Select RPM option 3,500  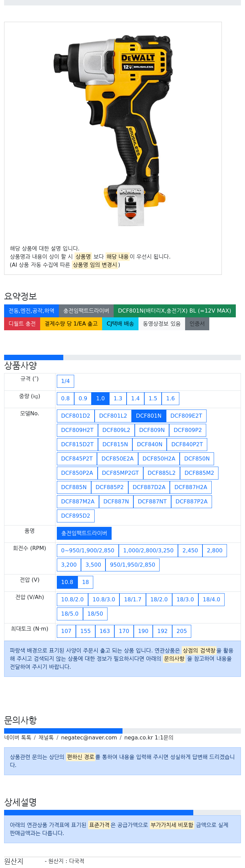click(93, 565)
